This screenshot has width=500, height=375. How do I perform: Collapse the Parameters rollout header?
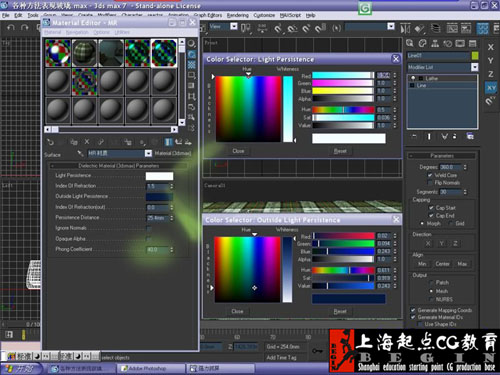441,156
